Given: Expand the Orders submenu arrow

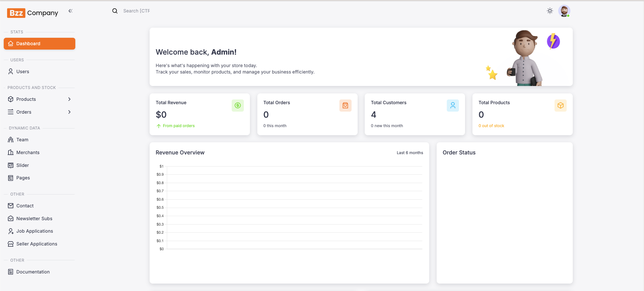Looking at the screenshot, I should pyautogui.click(x=69, y=112).
